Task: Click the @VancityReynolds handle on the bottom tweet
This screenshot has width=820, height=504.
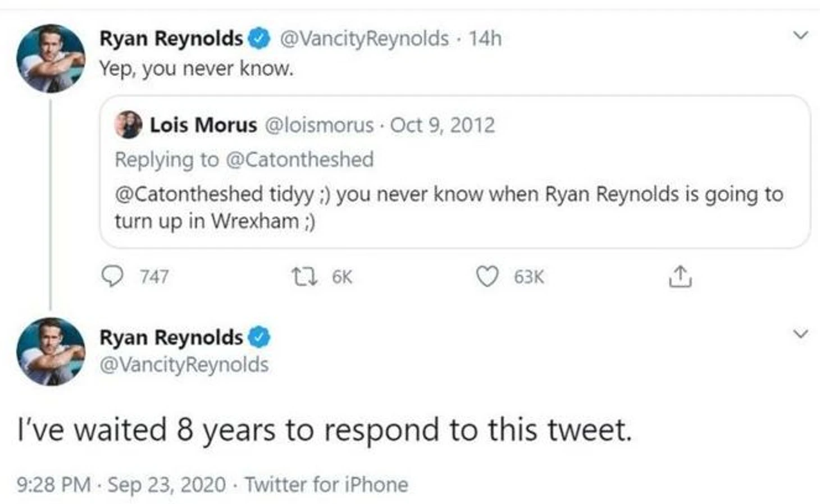Action: click(184, 365)
